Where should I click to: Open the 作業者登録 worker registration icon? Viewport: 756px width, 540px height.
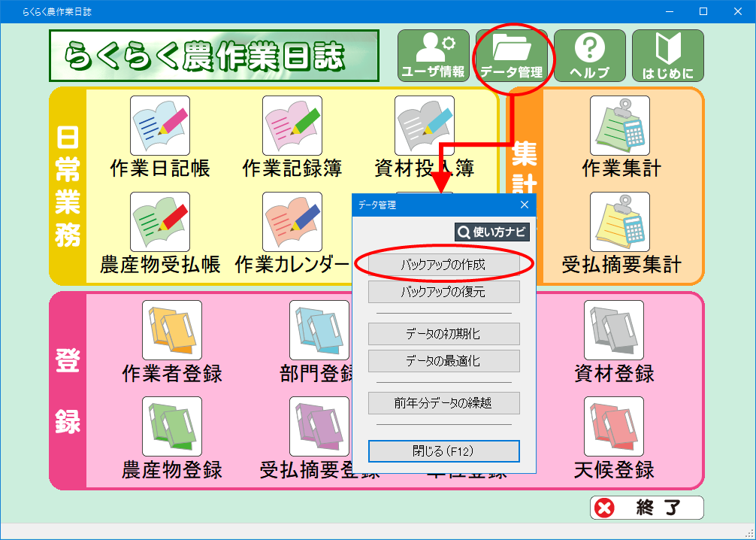click(x=171, y=330)
